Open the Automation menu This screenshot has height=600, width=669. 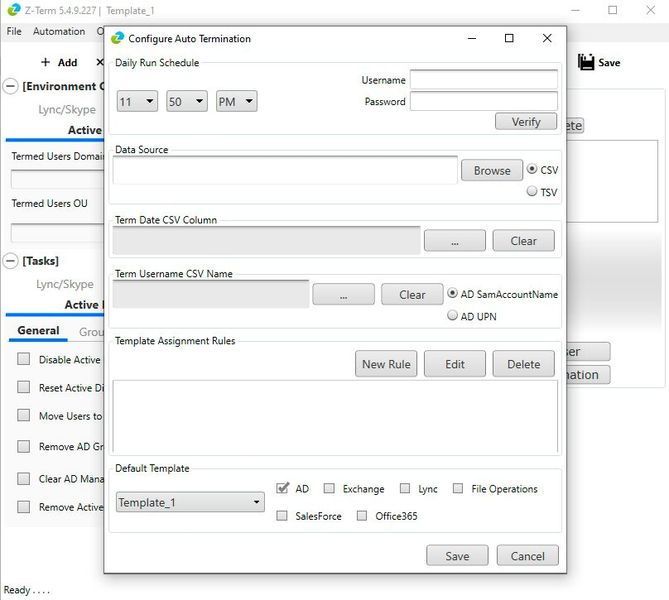pos(59,31)
